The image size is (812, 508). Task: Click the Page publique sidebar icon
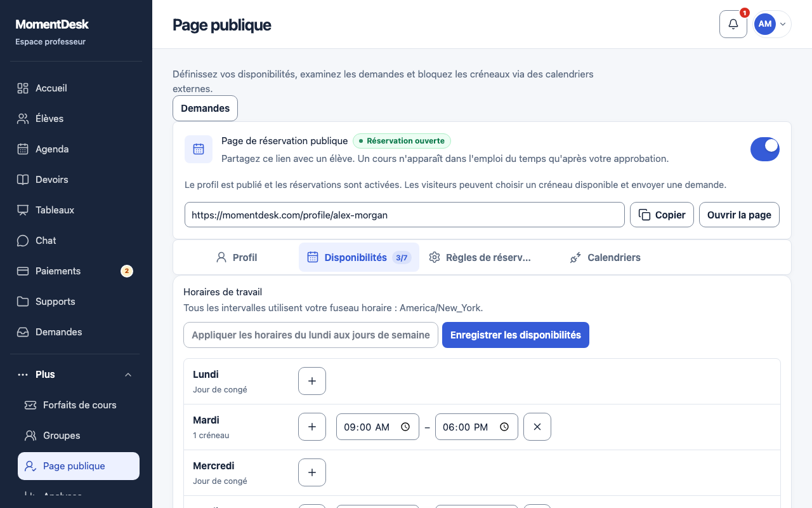point(30,466)
